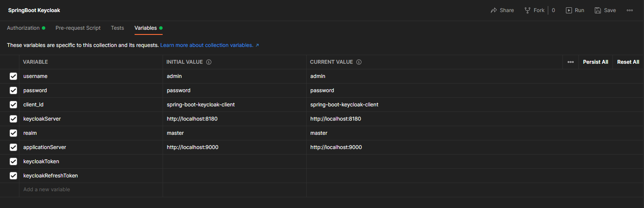Edit current value http://localhost:9000

[x=475, y=147]
